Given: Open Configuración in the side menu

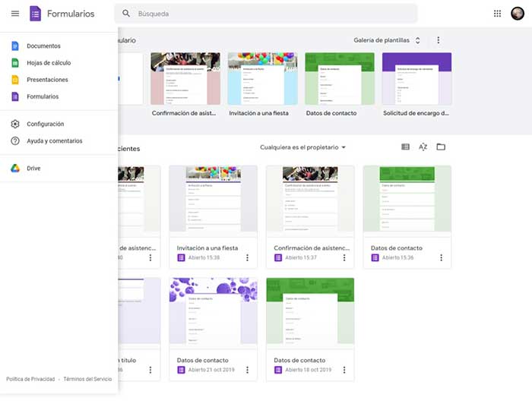Looking at the screenshot, I should pos(45,124).
